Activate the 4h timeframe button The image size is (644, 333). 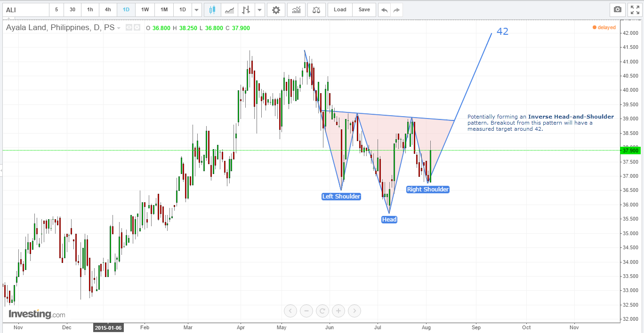[108, 9]
